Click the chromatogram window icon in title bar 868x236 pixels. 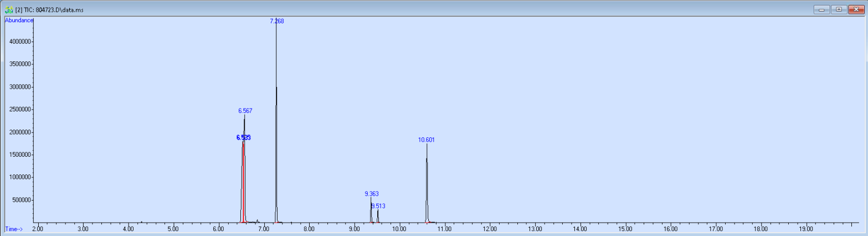[x=8, y=10]
